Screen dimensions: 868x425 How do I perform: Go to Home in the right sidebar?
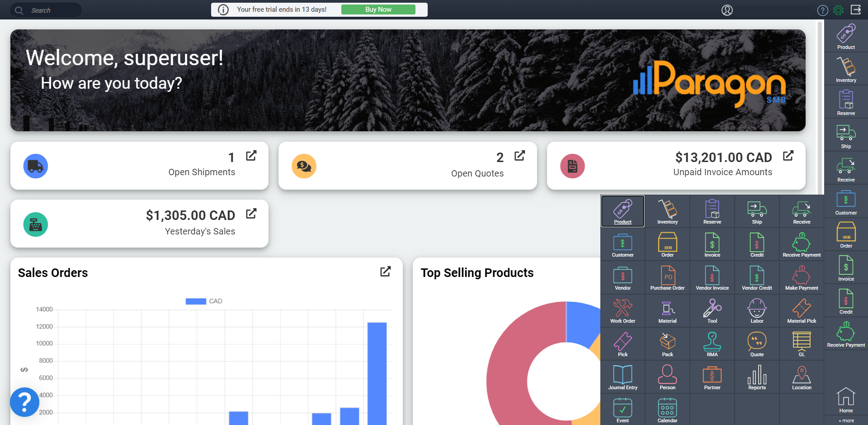(x=846, y=400)
